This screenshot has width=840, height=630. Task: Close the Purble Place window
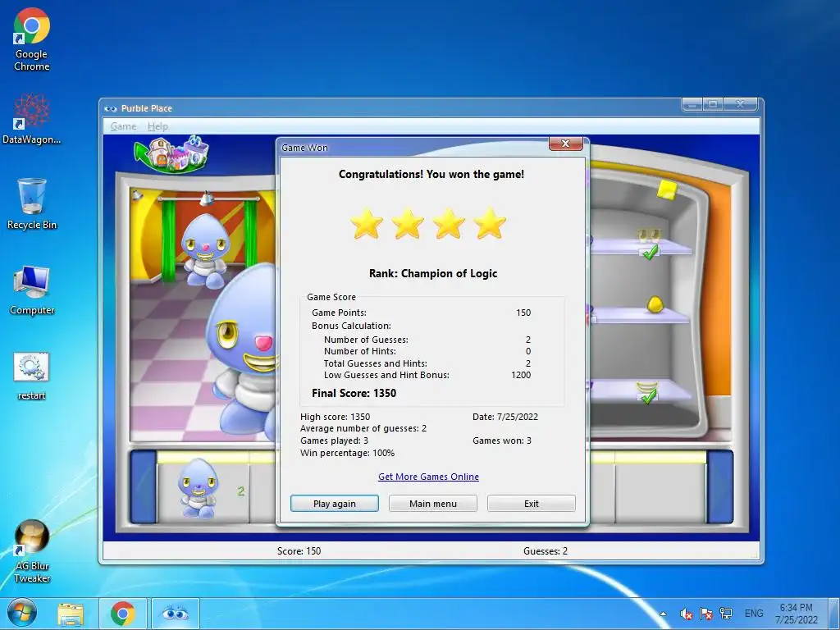click(x=741, y=104)
